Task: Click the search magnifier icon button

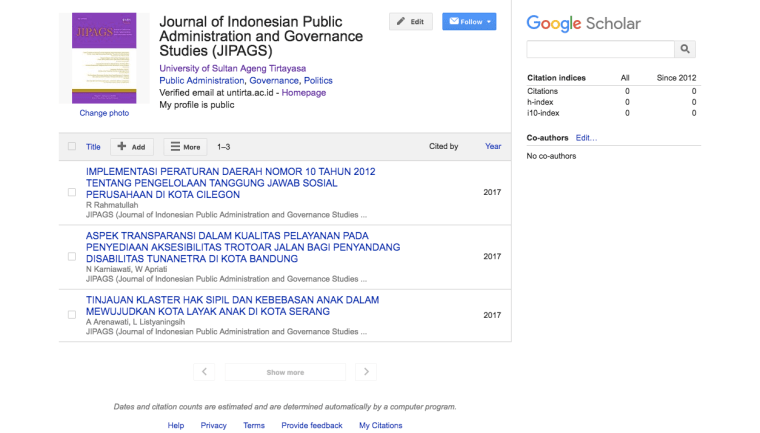Action: coord(685,49)
